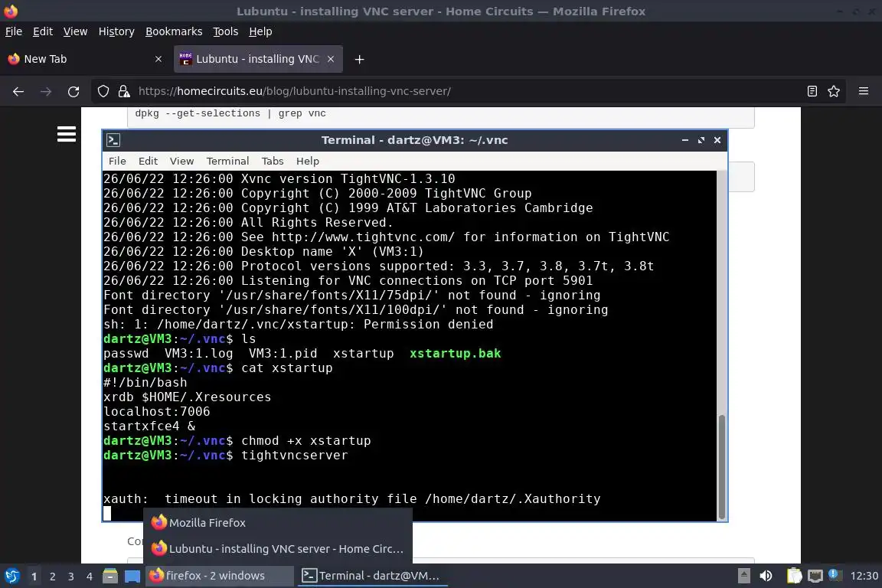Image resolution: width=882 pixels, height=588 pixels.
Task: Open the Firefox application hamburger menu
Action: point(864,91)
